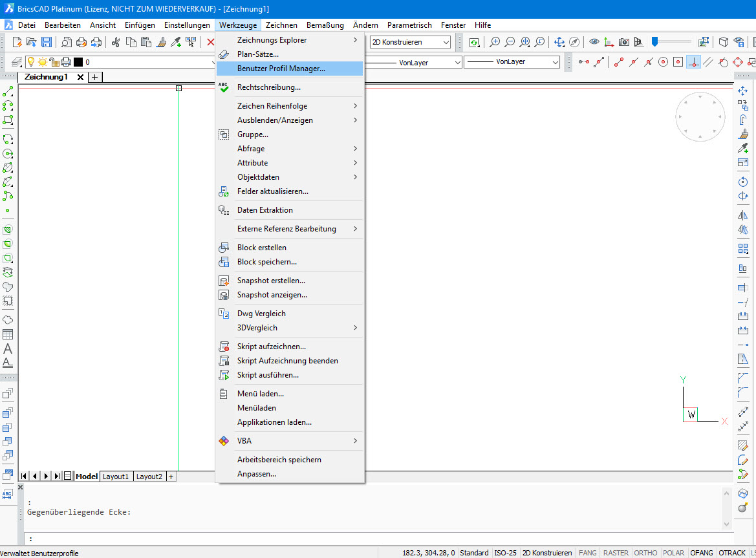
Task: Click the layer light bulb icon
Action: [30, 62]
